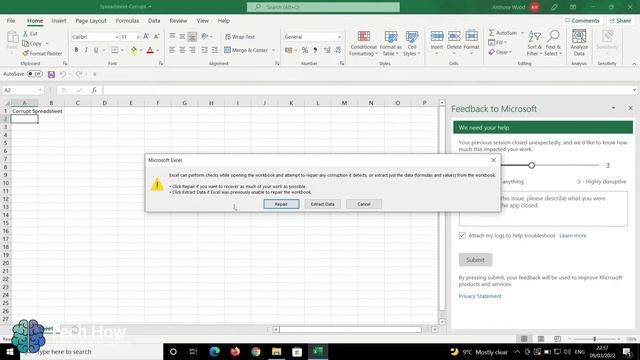Click the search box in title bar

pyautogui.click(x=323, y=7)
